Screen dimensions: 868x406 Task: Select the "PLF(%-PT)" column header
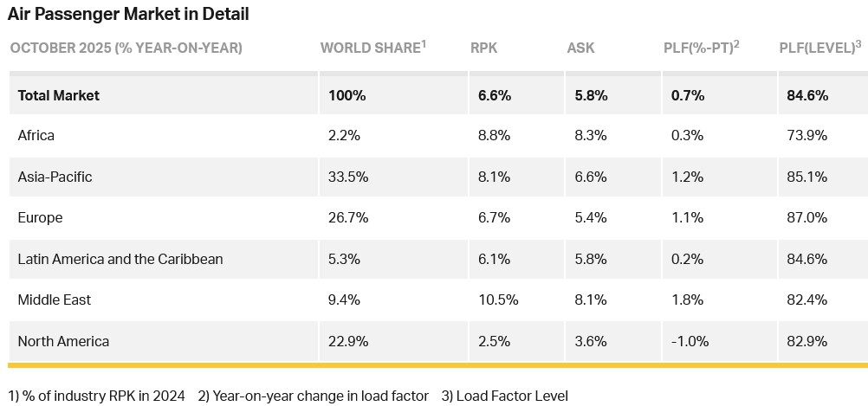tap(700, 48)
